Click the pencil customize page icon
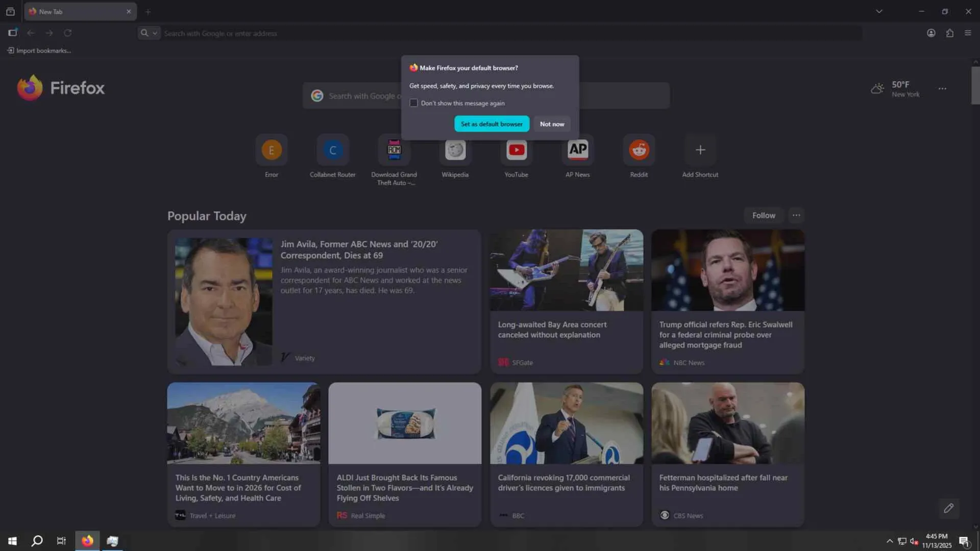This screenshot has height=551, width=980. [948, 508]
